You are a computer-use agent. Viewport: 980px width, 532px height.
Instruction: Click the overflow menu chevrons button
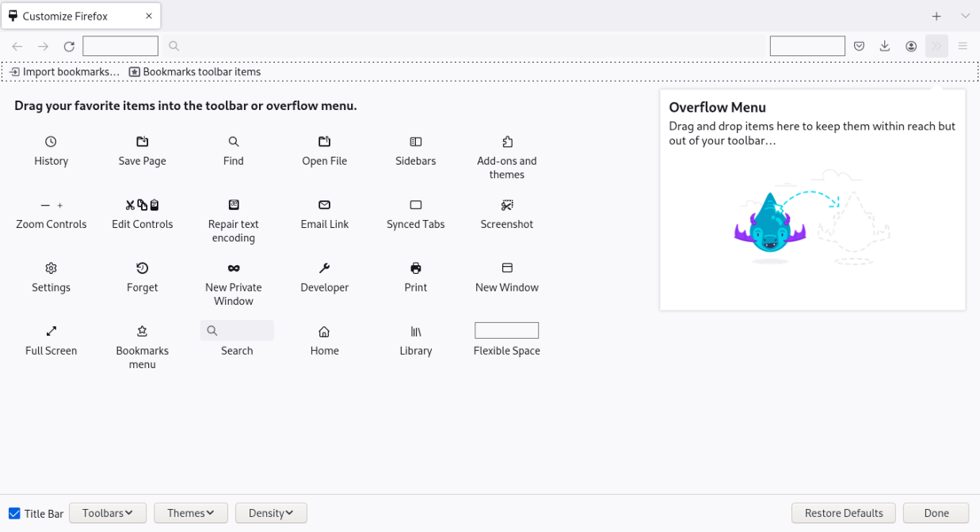point(937,46)
